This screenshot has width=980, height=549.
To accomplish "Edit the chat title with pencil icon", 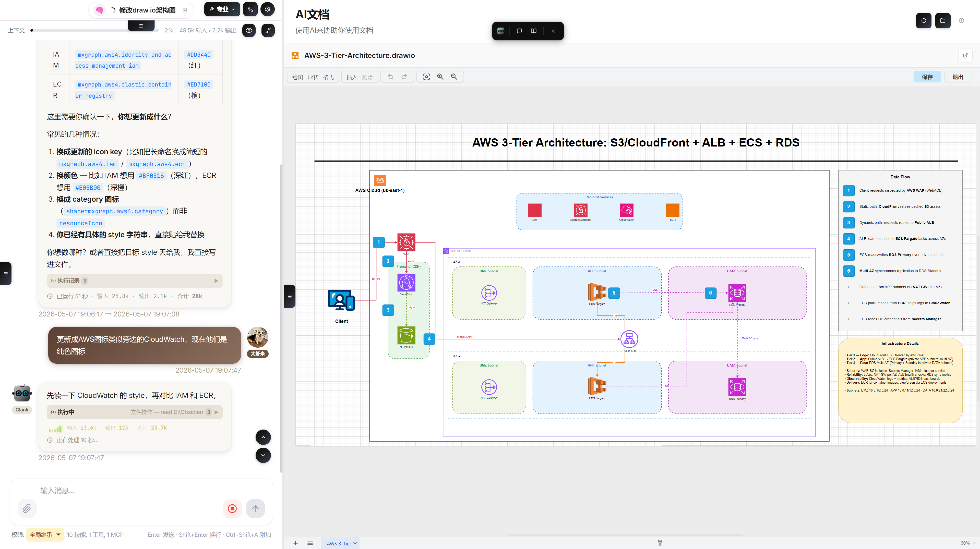I will (x=185, y=10).
